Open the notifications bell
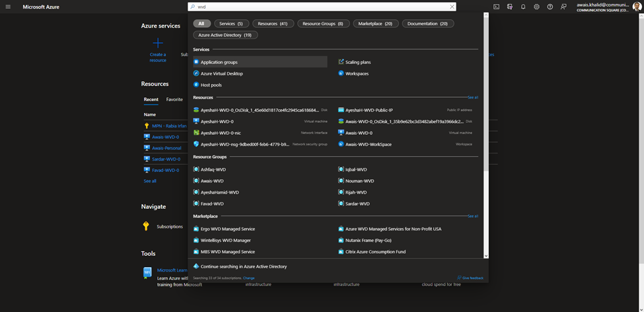Viewport: 644px width, 312px height. pyautogui.click(x=523, y=7)
